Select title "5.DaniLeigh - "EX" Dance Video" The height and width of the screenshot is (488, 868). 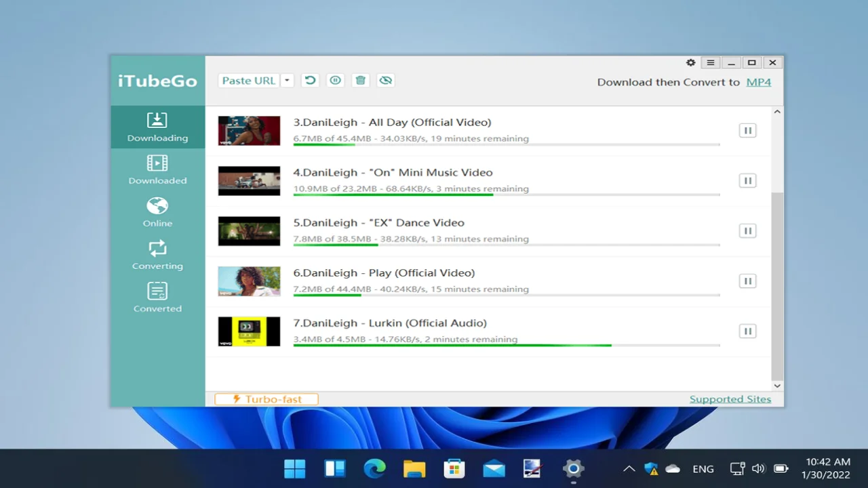click(378, 223)
